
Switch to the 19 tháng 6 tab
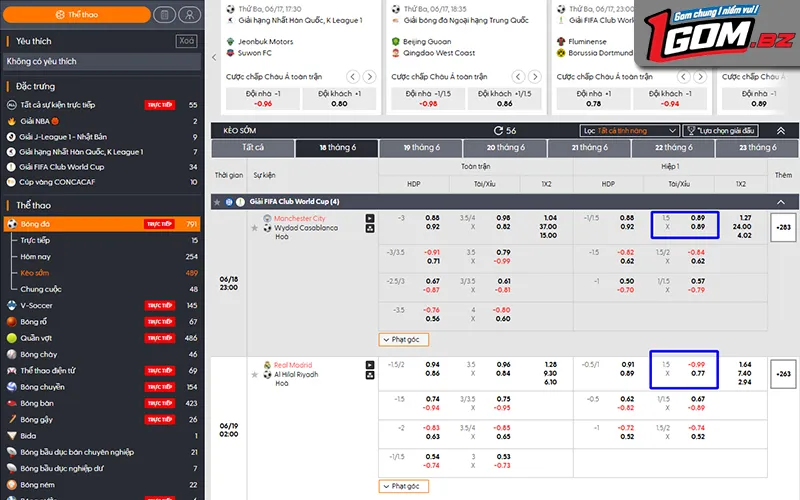pos(421,148)
